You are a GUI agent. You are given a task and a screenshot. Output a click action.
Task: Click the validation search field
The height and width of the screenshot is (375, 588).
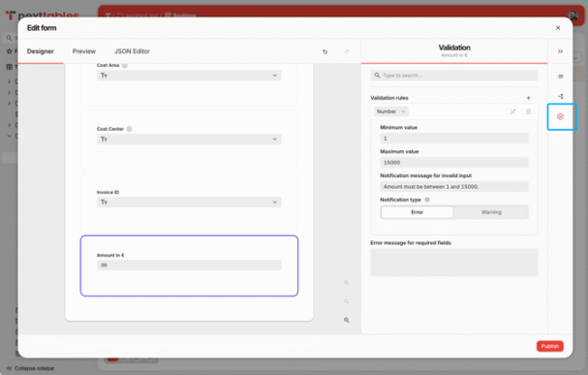pyautogui.click(x=454, y=76)
